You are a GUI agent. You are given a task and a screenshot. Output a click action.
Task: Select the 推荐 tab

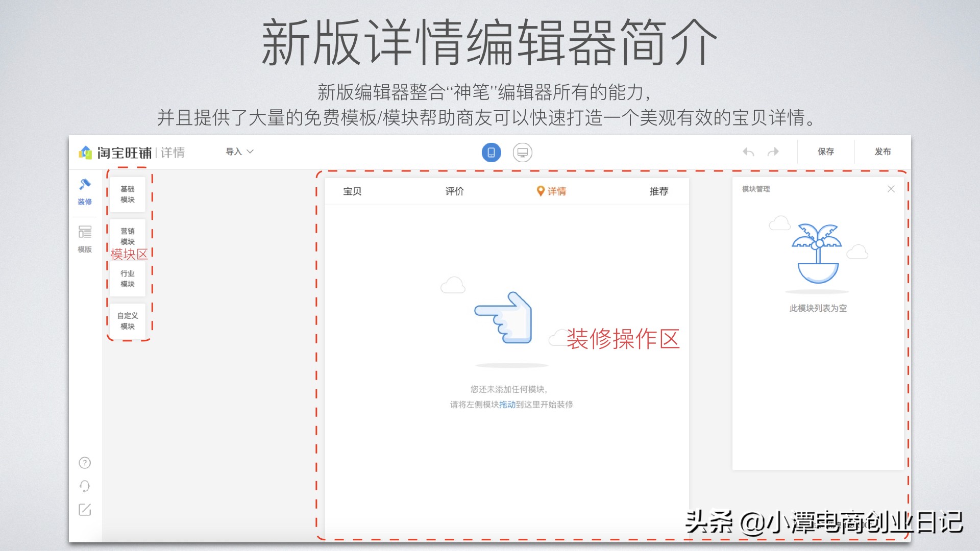pyautogui.click(x=659, y=191)
